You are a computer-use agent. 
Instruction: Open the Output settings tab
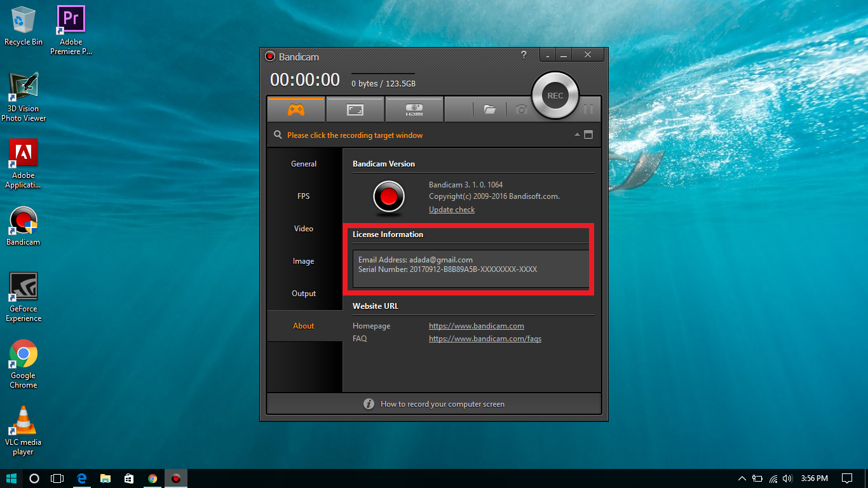click(x=304, y=294)
